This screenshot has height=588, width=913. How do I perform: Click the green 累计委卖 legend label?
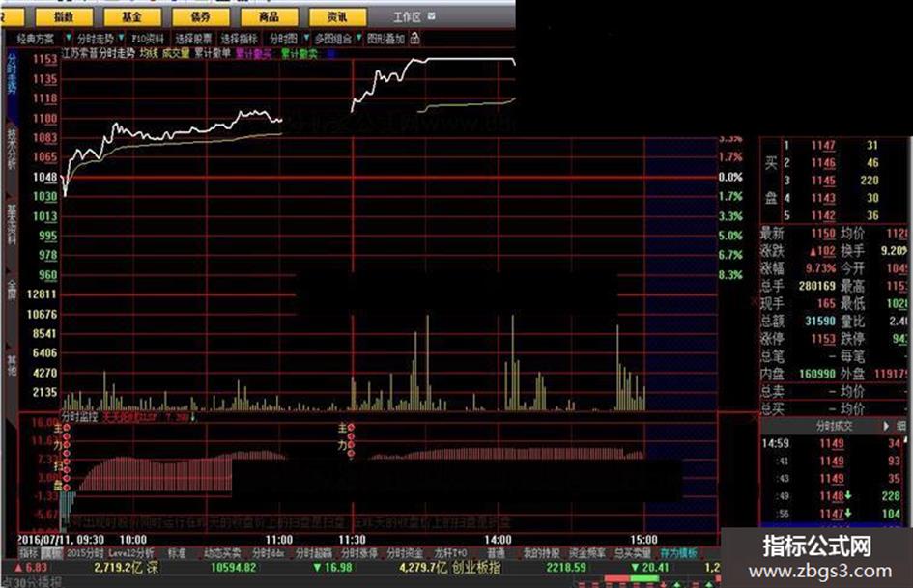coord(300,53)
